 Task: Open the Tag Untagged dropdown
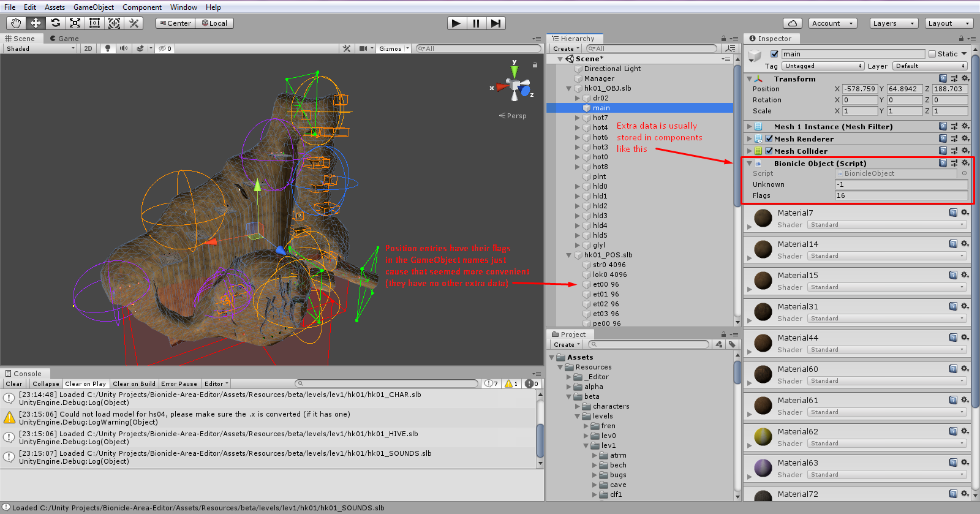[x=823, y=66]
